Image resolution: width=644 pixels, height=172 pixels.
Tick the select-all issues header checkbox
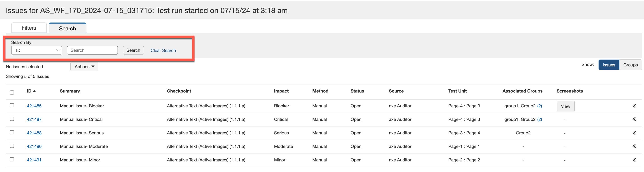click(x=12, y=93)
